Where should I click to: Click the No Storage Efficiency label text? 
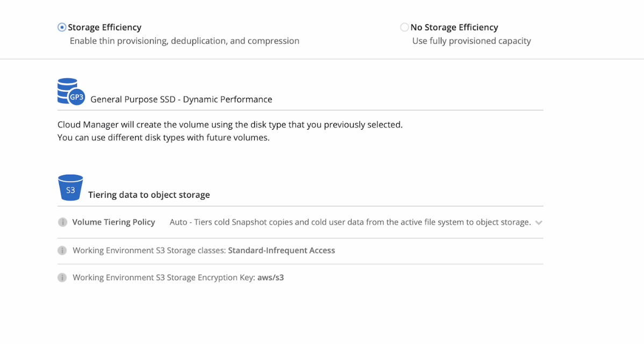point(454,27)
